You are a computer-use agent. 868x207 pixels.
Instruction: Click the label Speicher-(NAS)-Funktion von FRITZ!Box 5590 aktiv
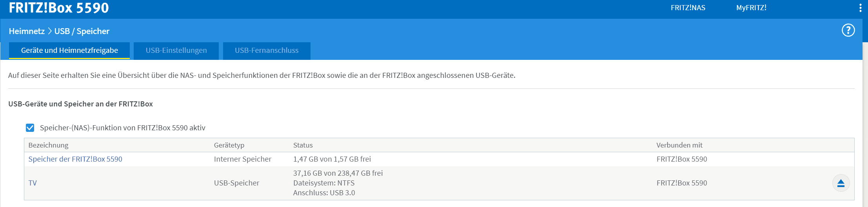point(123,128)
